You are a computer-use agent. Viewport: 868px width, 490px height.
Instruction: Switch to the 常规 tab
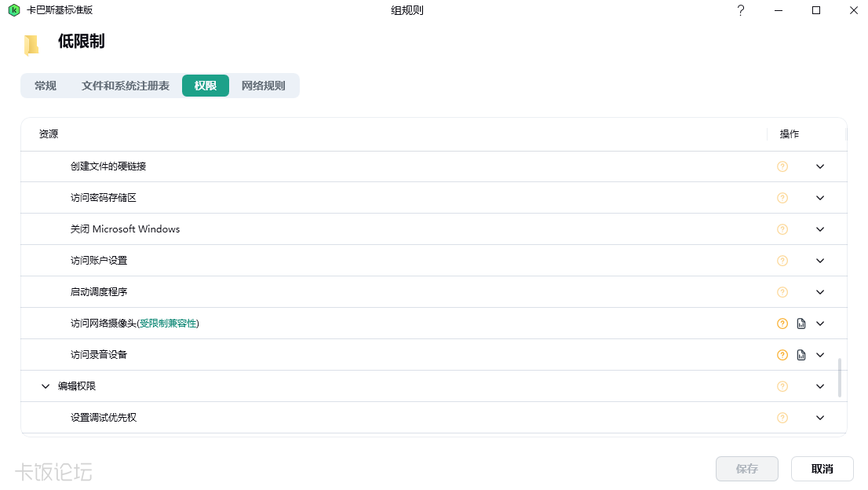pyautogui.click(x=46, y=86)
